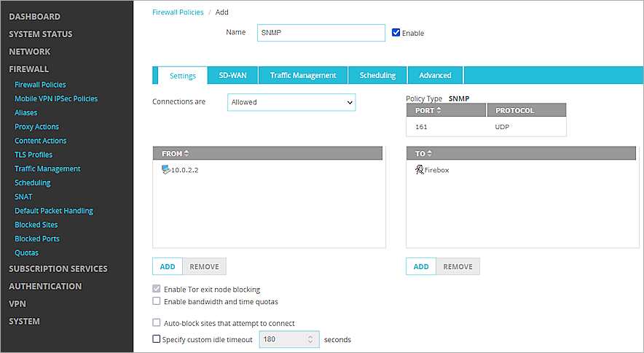This screenshot has height=353, width=644.
Task: Open Quotas page
Action: tap(27, 252)
